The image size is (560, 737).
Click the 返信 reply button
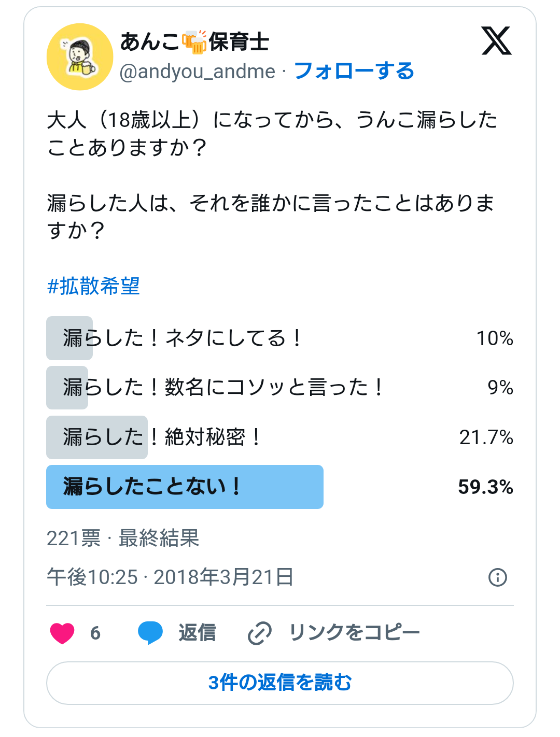pyautogui.click(x=197, y=633)
